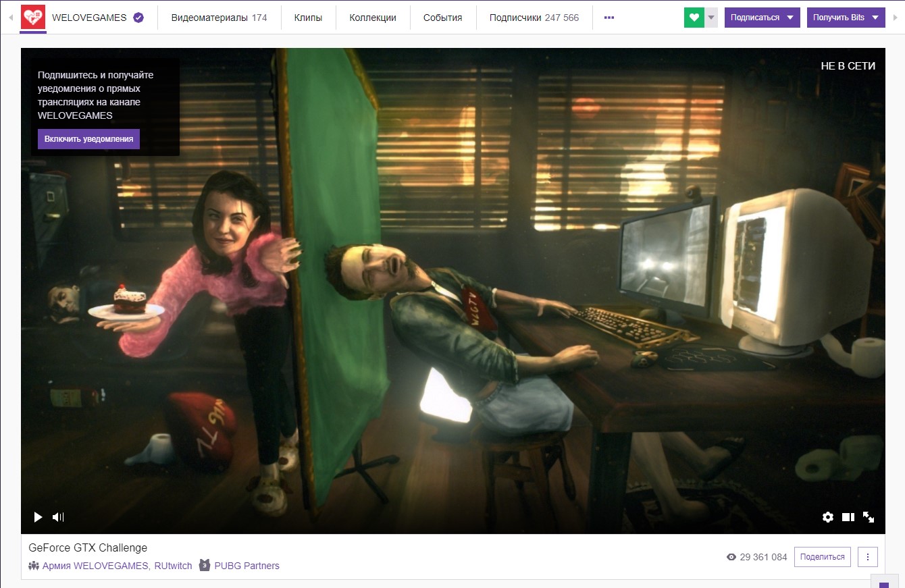Image resolution: width=905 pixels, height=588 pixels.
Task: Click the green heart follow button
Action: 694,18
